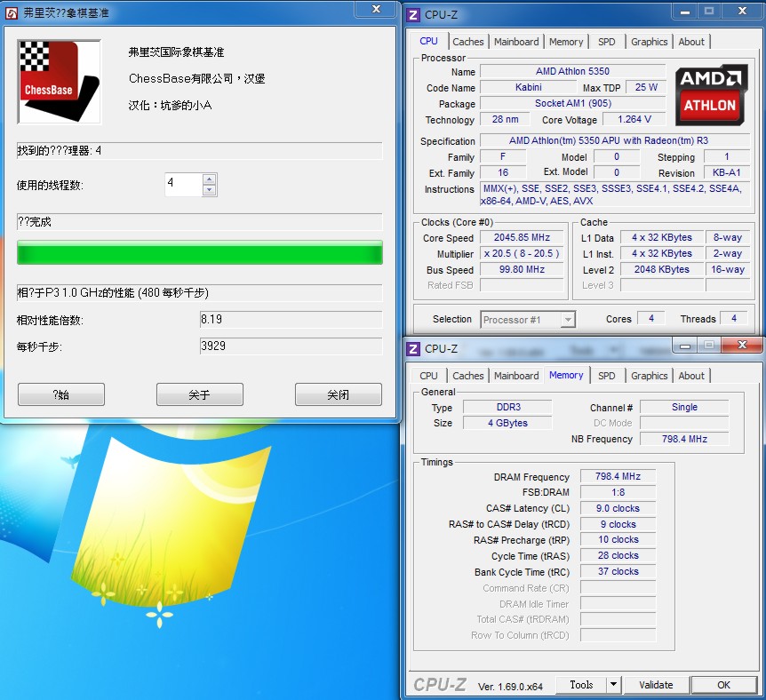This screenshot has width=766, height=700.
Task: Increase thread count with up arrow
Action: pos(209,179)
